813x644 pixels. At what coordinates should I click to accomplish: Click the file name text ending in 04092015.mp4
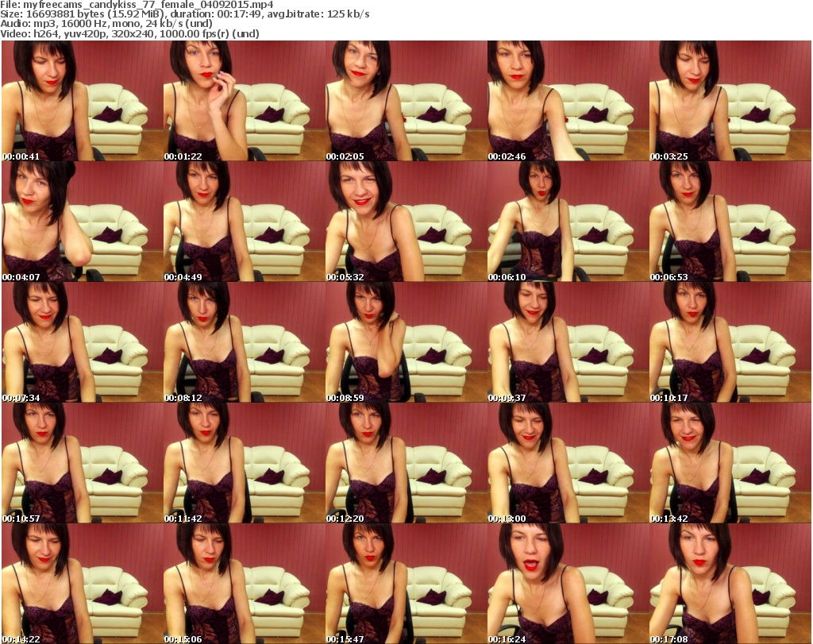(x=137, y=5)
